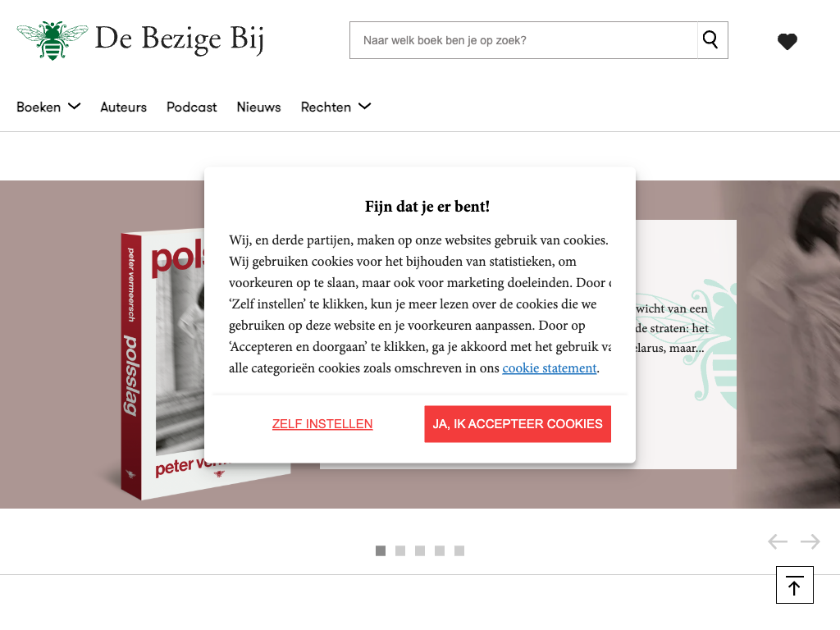Go to next slide with right arrow

pyautogui.click(x=810, y=541)
